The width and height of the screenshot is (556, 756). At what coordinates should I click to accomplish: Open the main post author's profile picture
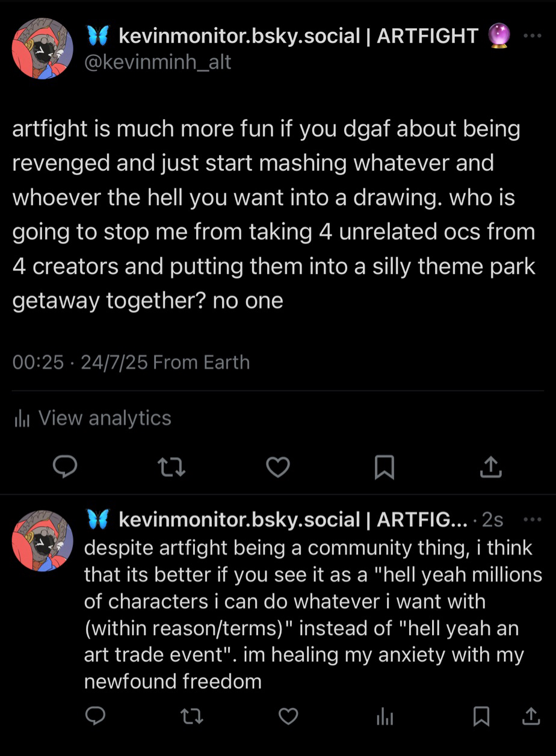tap(42, 48)
